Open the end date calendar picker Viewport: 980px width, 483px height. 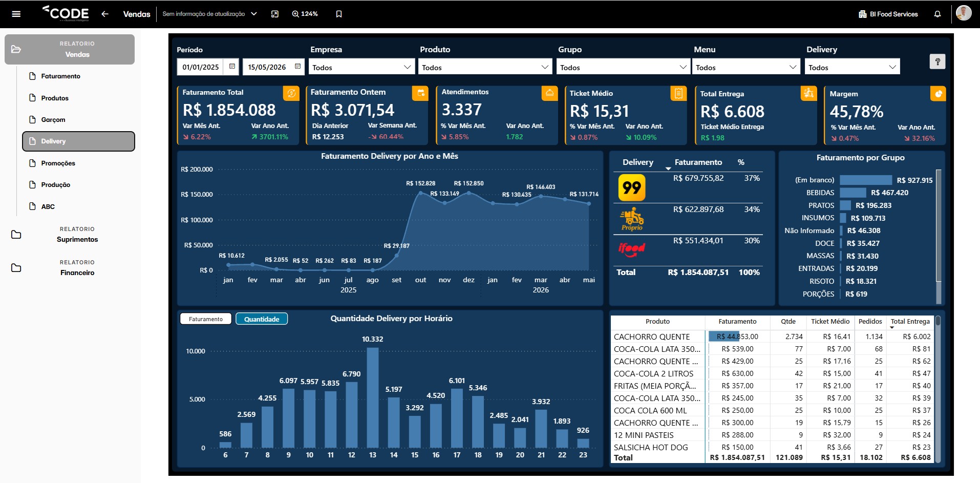(x=297, y=67)
